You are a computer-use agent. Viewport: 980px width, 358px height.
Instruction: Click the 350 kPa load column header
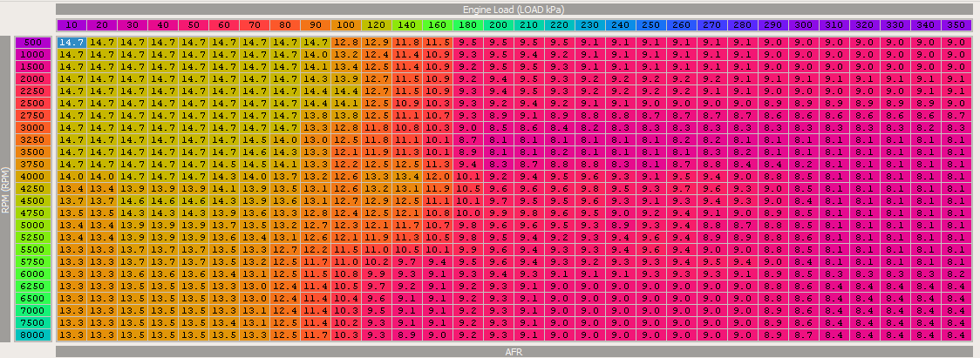tap(955, 26)
